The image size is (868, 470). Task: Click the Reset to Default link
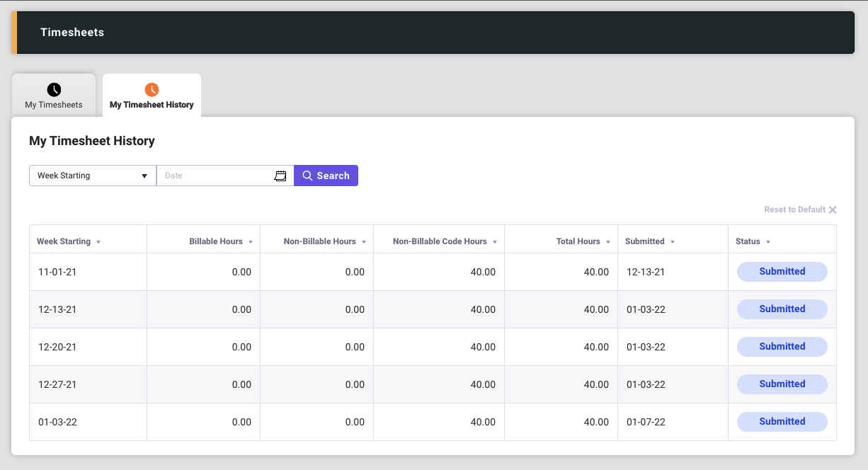tap(794, 210)
